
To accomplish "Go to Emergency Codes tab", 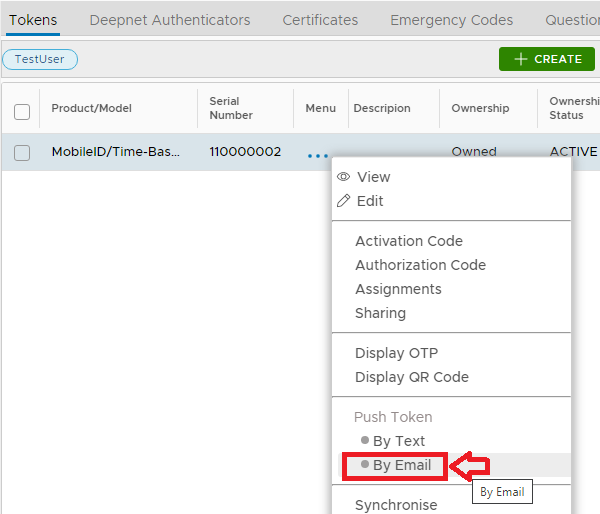I will (x=451, y=20).
